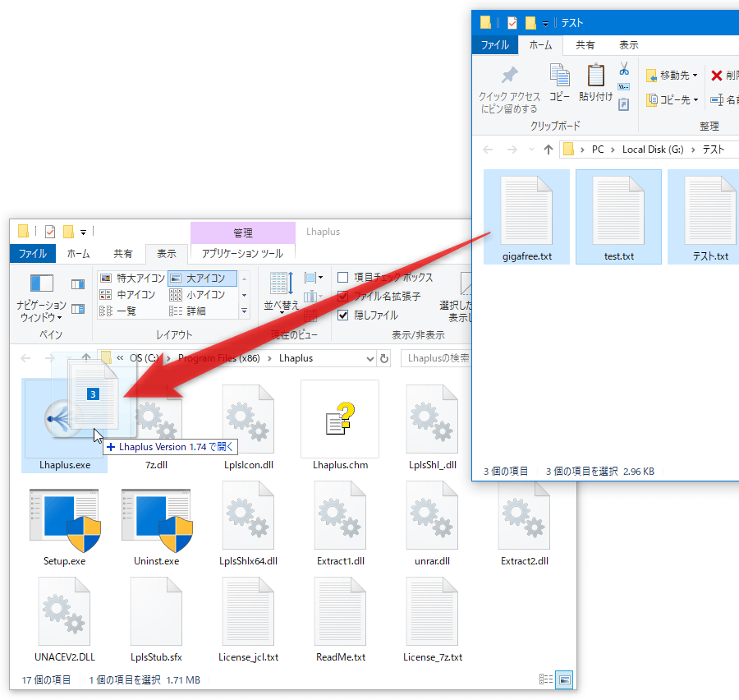The image size is (739, 700).
Task: Select LplsShlx64.dll file icon
Action: 248,515
